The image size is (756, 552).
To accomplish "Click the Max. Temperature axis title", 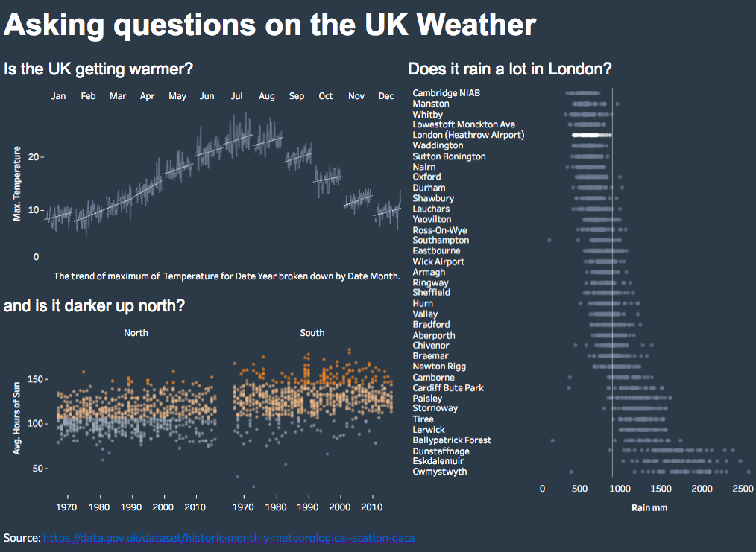I will [x=17, y=183].
